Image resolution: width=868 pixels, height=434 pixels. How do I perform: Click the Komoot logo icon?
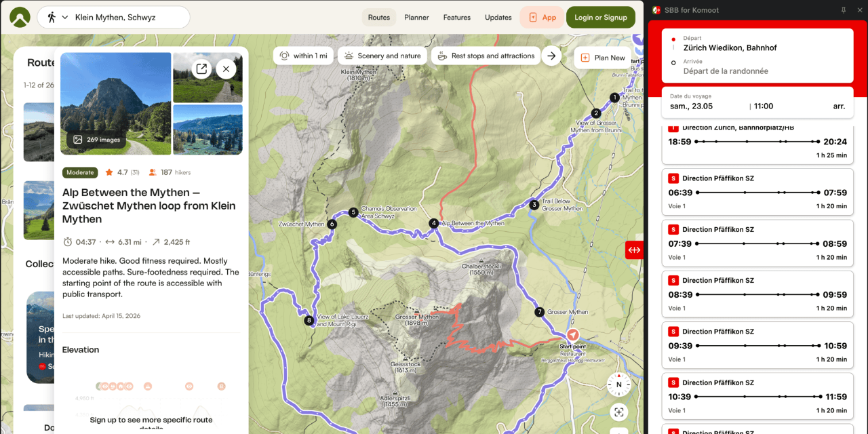(19, 17)
